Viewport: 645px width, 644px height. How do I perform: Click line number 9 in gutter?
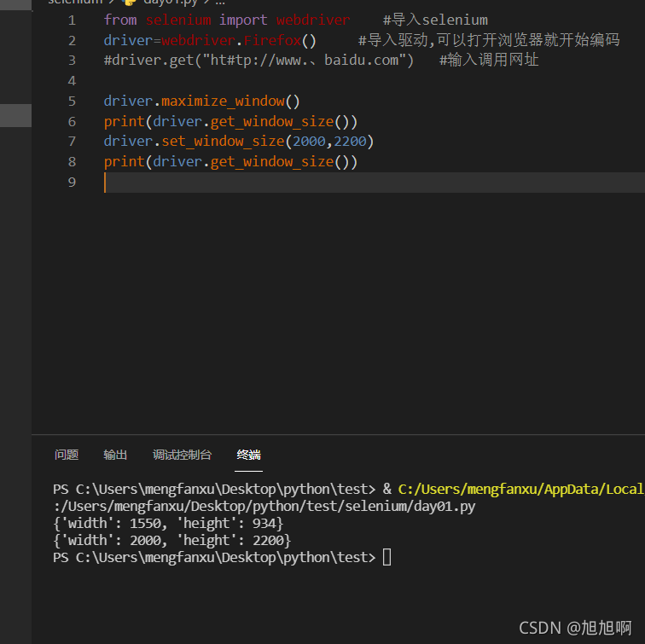[72, 182]
